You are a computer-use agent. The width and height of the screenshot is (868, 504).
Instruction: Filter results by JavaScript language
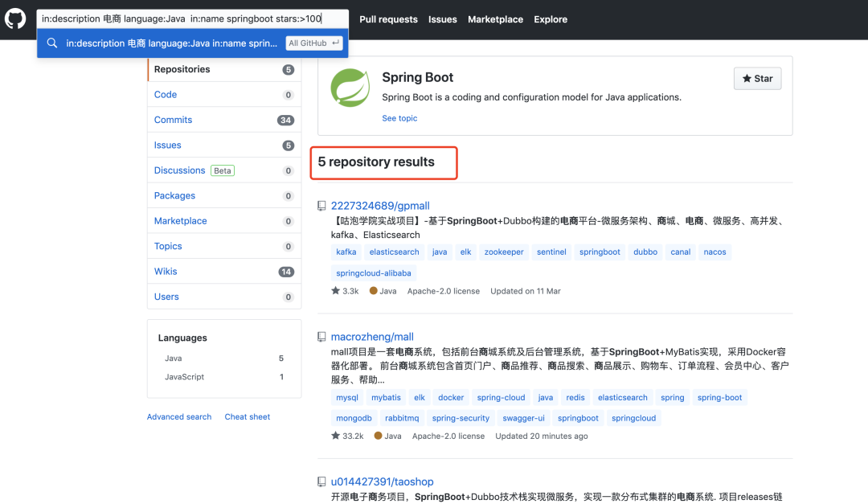(224, 377)
